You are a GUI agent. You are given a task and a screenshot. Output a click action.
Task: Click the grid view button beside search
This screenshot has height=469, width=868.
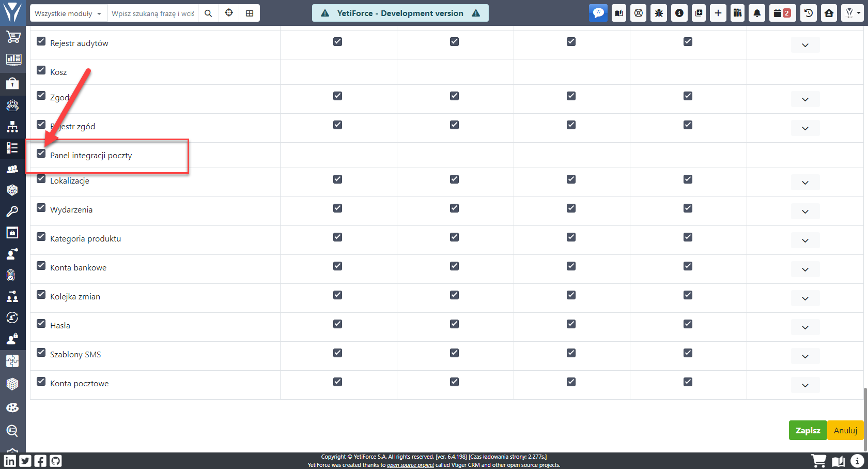click(250, 13)
